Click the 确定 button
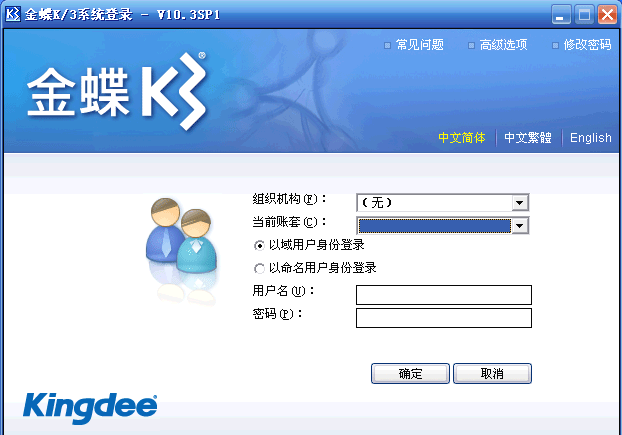This screenshot has width=622, height=435. coord(411,374)
